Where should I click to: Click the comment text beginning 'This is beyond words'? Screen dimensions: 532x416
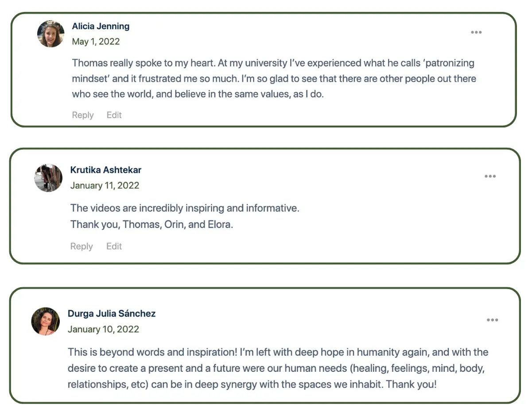278,368
